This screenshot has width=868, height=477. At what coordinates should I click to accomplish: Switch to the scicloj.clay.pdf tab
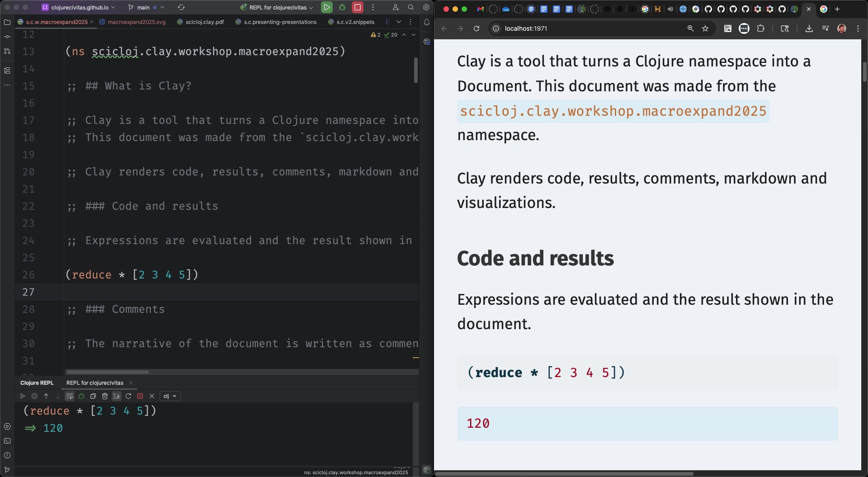point(204,22)
